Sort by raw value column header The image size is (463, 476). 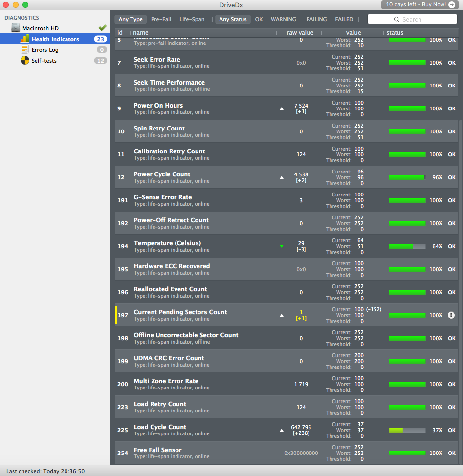pyautogui.click(x=300, y=32)
